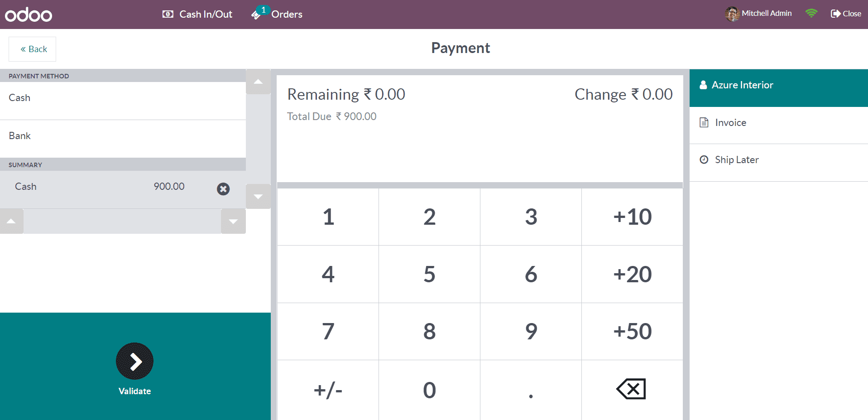This screenshot has width=868, height=420.
Task: Click Mitchell Admin avatar
Action: (x=732, y=14)
